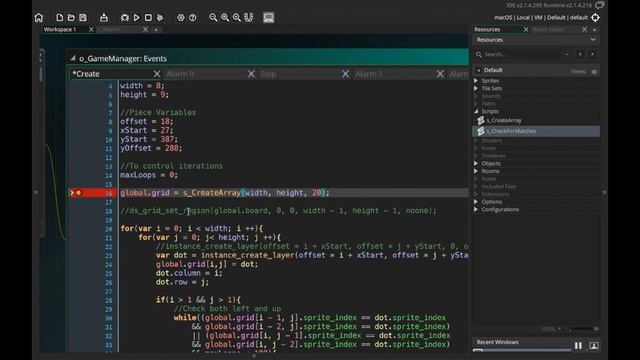Collapse the o_GameManager Events window
This screenshot has height=360, width=640.
[73, 58]
